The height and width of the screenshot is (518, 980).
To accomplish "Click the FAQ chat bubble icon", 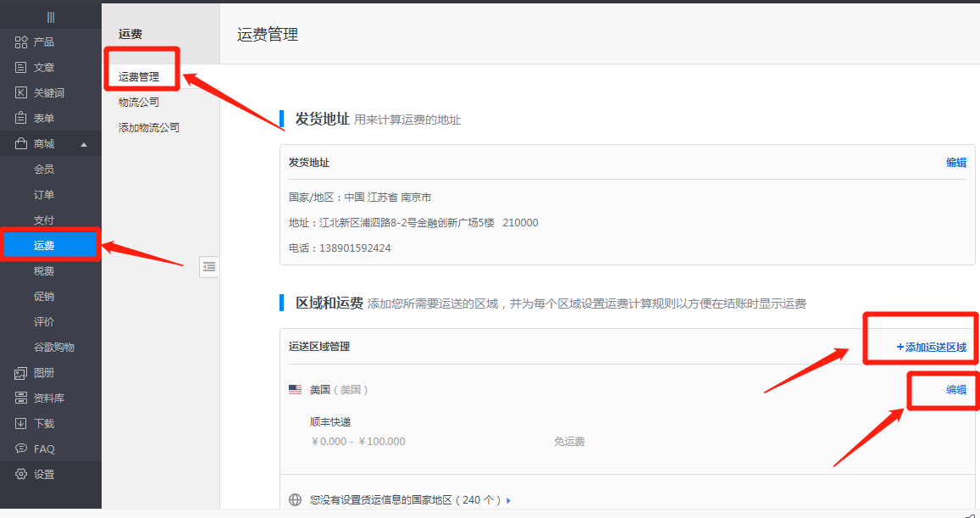I will [x=22, y=448].
